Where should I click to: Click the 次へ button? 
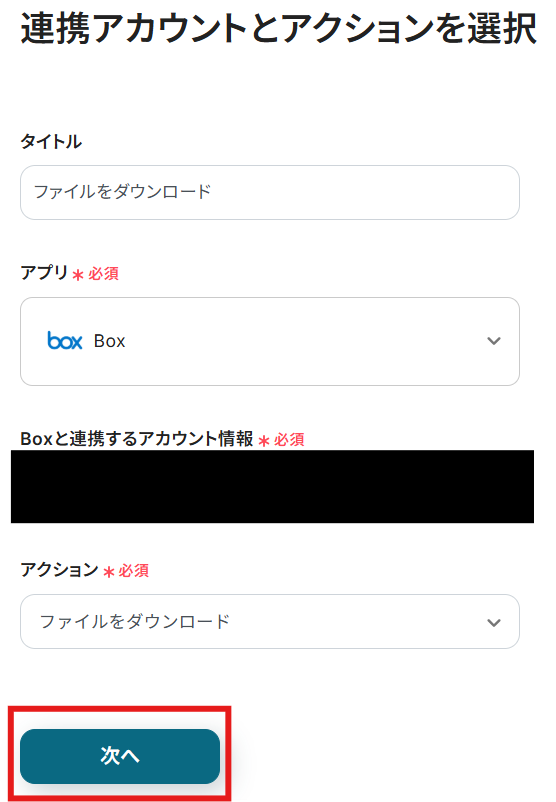120,756
